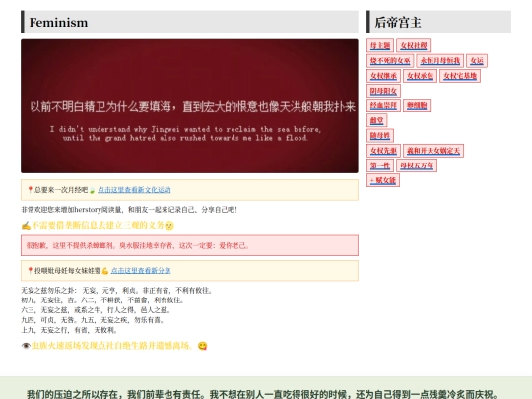Click the short 女运 tag
This screenshot has width=532, height=399.
pyautogui.click(x=477, y=61)
